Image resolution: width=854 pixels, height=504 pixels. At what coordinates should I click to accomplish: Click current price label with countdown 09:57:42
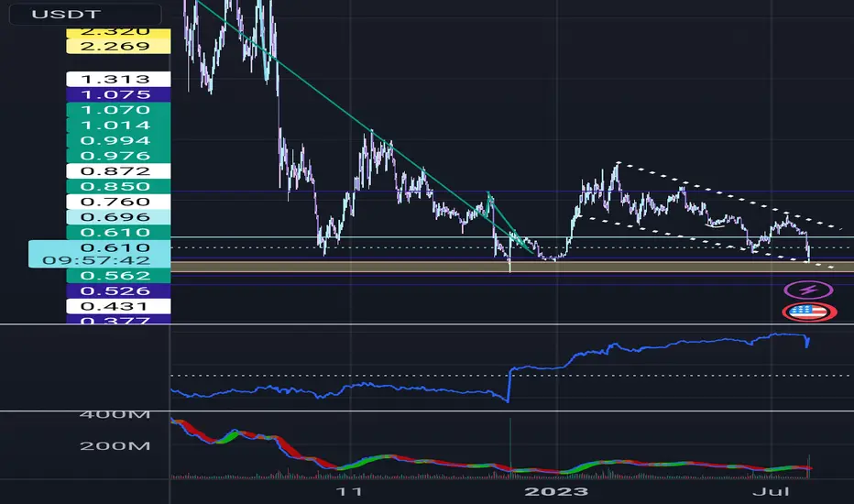(99, 254)
